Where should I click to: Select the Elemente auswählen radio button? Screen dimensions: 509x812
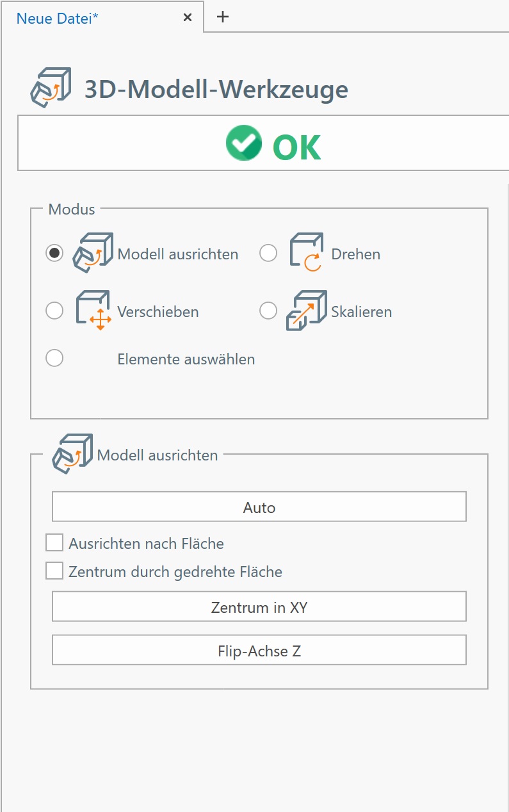coord(54,358)
